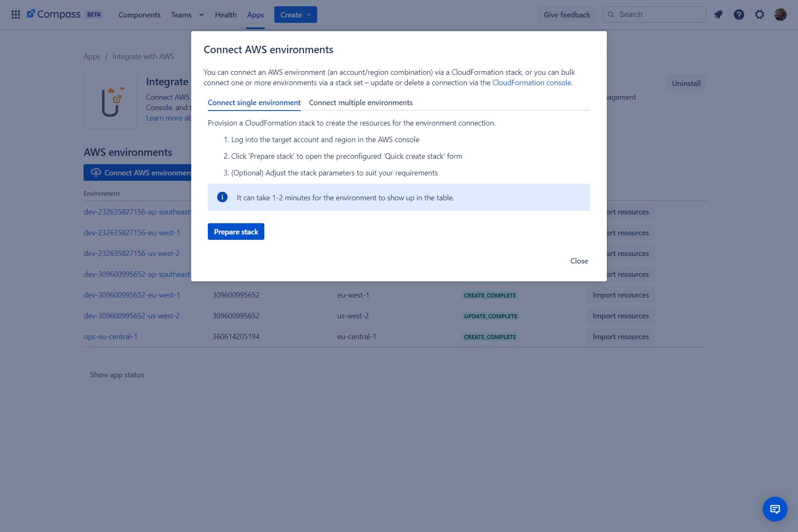The width and height of the screenshot is (798, 532).
Task: Close the Connect AWS environments dialog
Action: (579, 261)
